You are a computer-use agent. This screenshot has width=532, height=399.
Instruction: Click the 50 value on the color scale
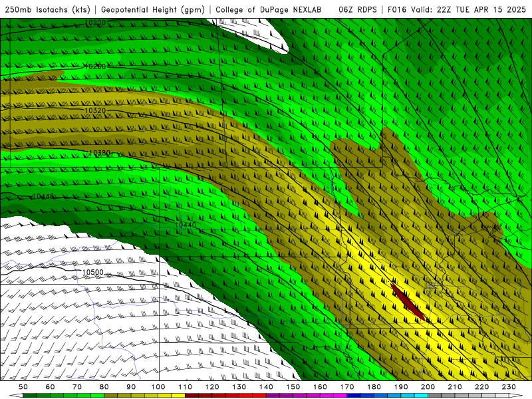coord(23,387)
